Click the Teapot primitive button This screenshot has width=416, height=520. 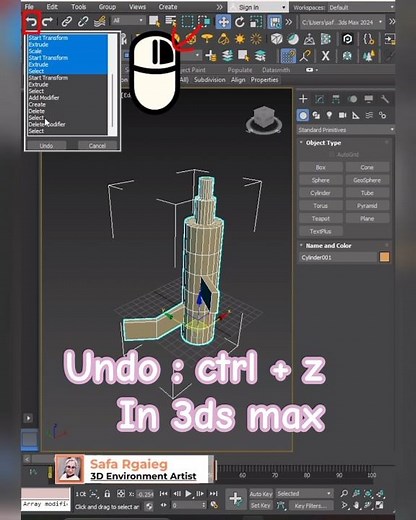point(320,219)
